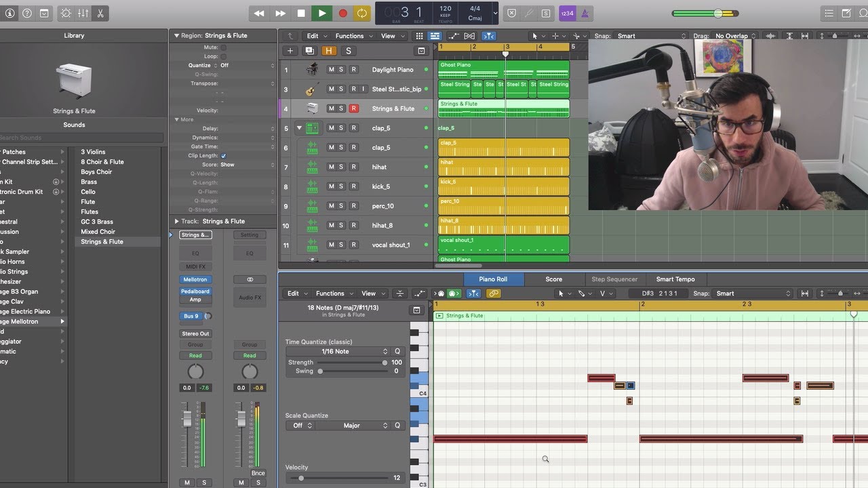Viewport: 868px width, 488px height.
Task: Adjust the master volume slider in control bar
Action: pyautogui.click(x=705, y=13)
